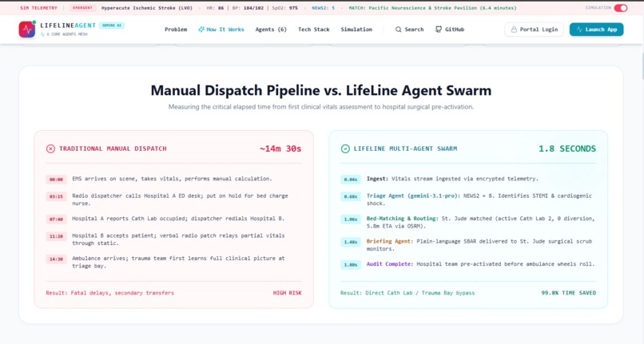
Task: Click the search magnifier icon in navbar
Action: [x=398, y=30]
